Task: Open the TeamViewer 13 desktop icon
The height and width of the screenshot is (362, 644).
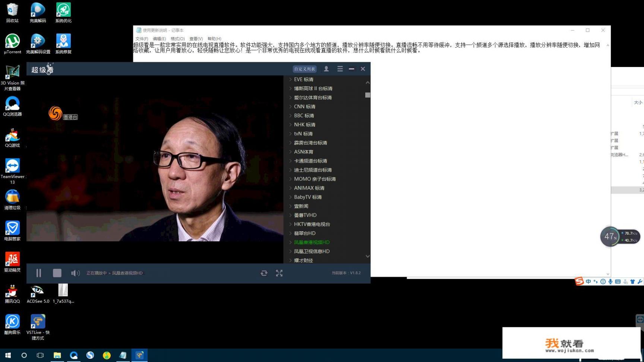Action: 12,171
